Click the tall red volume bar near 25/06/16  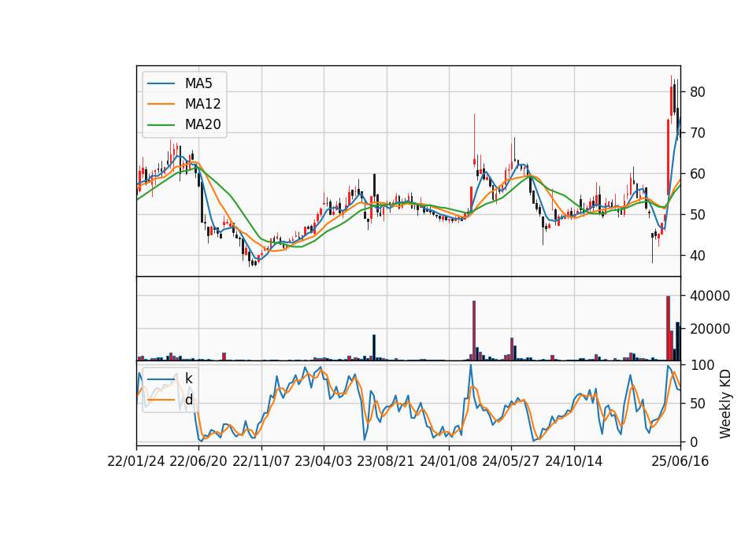tap(669, 328)
